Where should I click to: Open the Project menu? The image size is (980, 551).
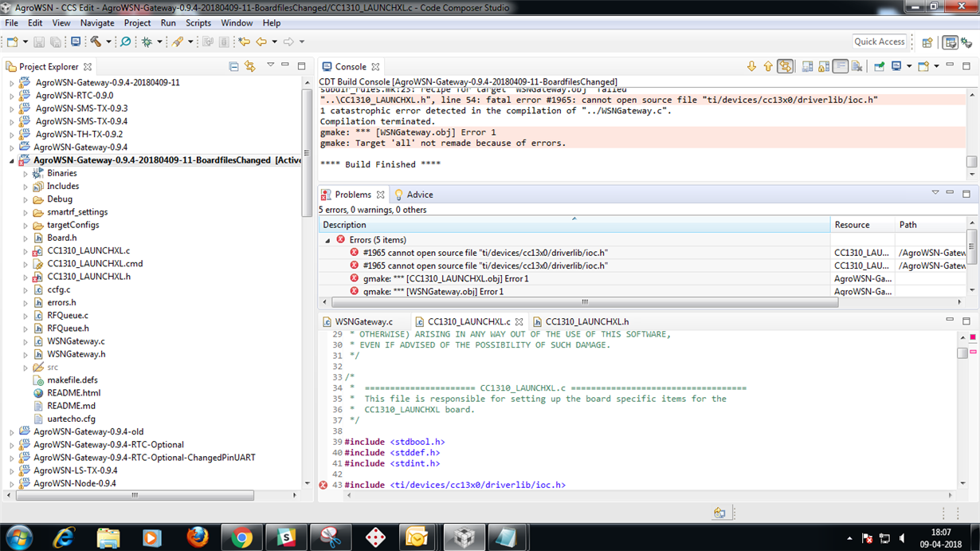(137, 23)
